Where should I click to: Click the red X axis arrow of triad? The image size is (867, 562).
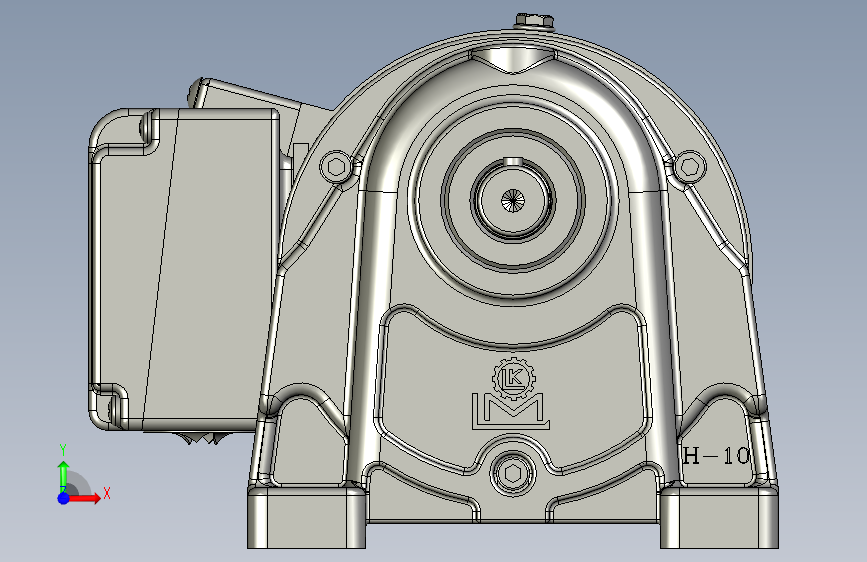coord(85,498)
